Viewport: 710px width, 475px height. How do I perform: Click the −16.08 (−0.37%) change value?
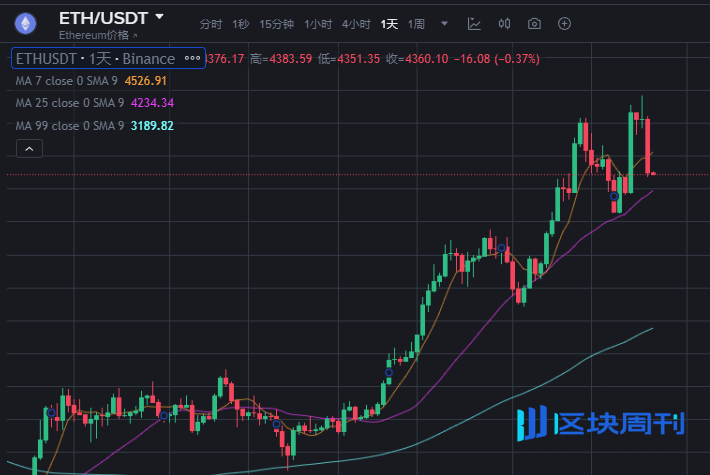pos(497,59)
